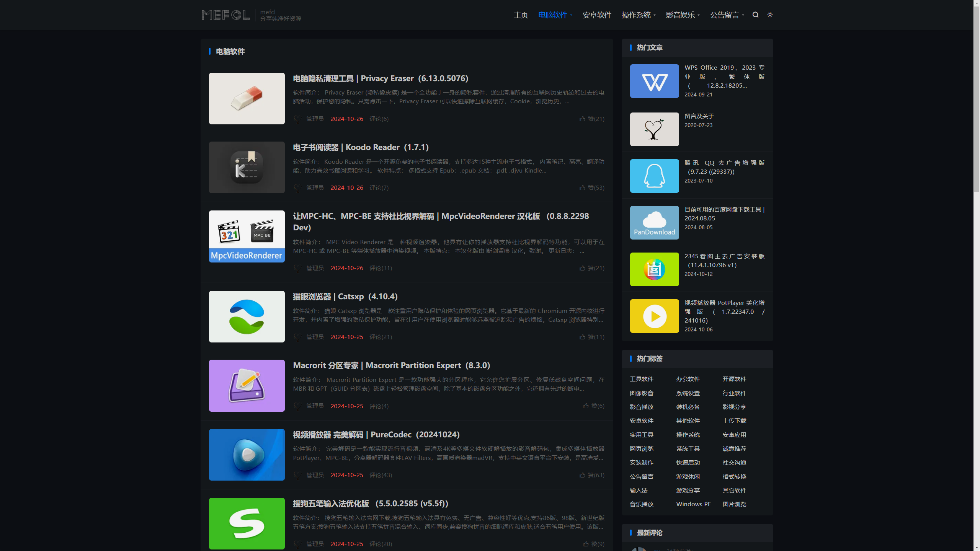The height and width of the screenshot is (551, 980).
Task: Like Privacy Eraser post thumbs-up 赞(21)
Action: point(592,119)
